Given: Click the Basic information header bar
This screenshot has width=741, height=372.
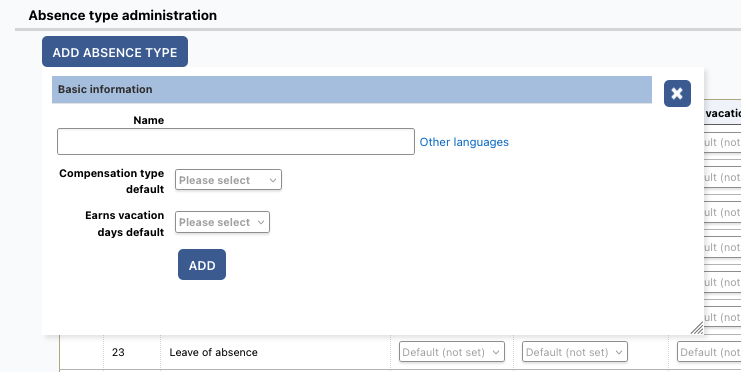Looking at the screenshot, I should coord(352,89).
